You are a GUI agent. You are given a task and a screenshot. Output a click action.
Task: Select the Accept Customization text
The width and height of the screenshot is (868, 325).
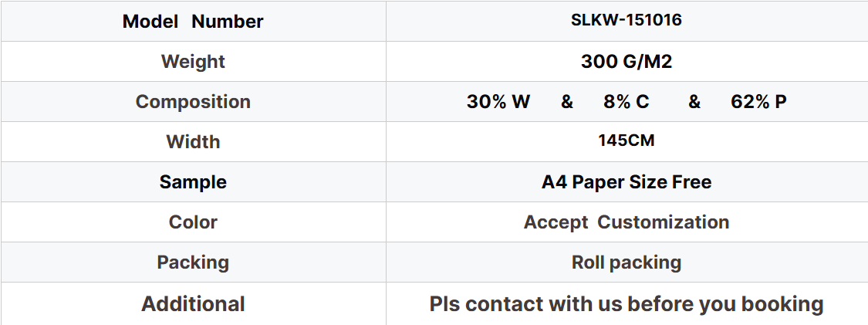[x=626, y=222]
